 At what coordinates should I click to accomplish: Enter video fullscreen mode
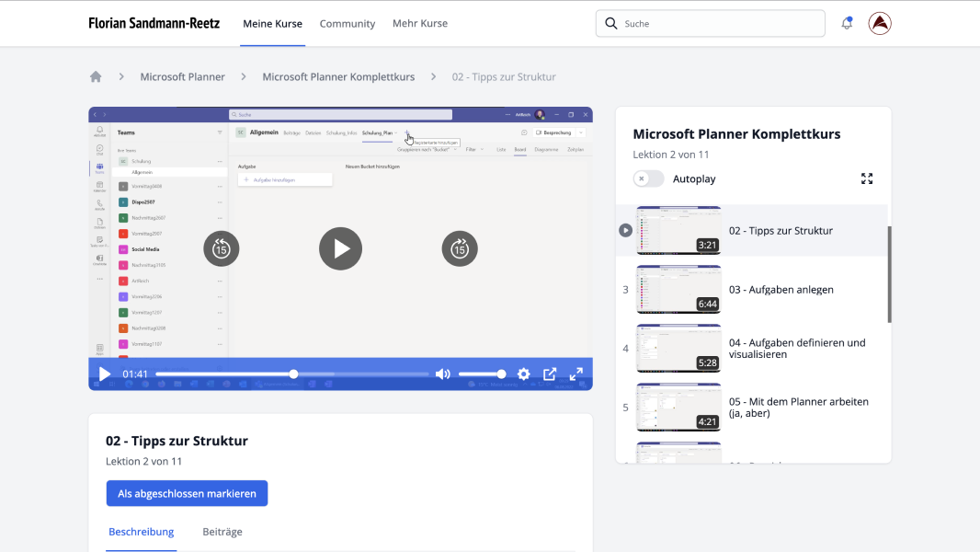576,374
